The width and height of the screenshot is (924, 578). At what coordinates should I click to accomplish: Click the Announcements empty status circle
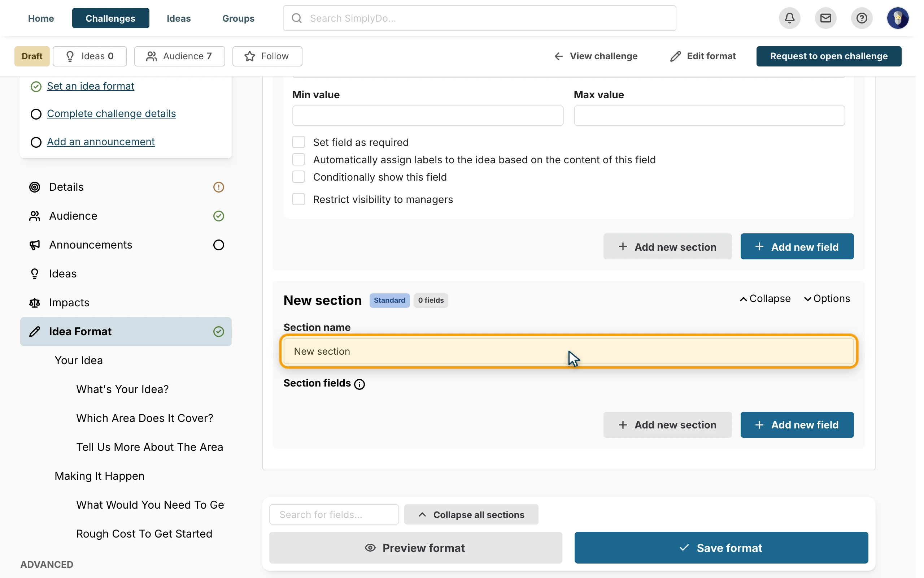pos(218,245)
